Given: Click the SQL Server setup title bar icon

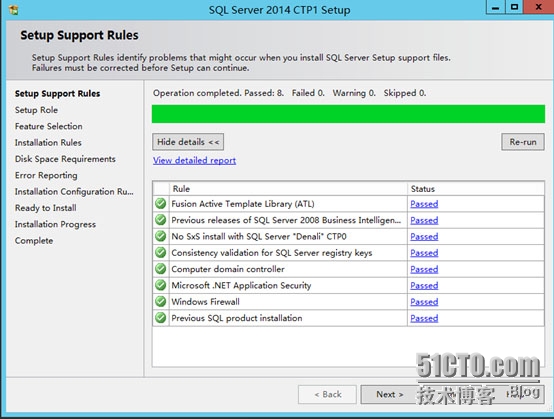Looking at the screenshot, I should (13, 10).
